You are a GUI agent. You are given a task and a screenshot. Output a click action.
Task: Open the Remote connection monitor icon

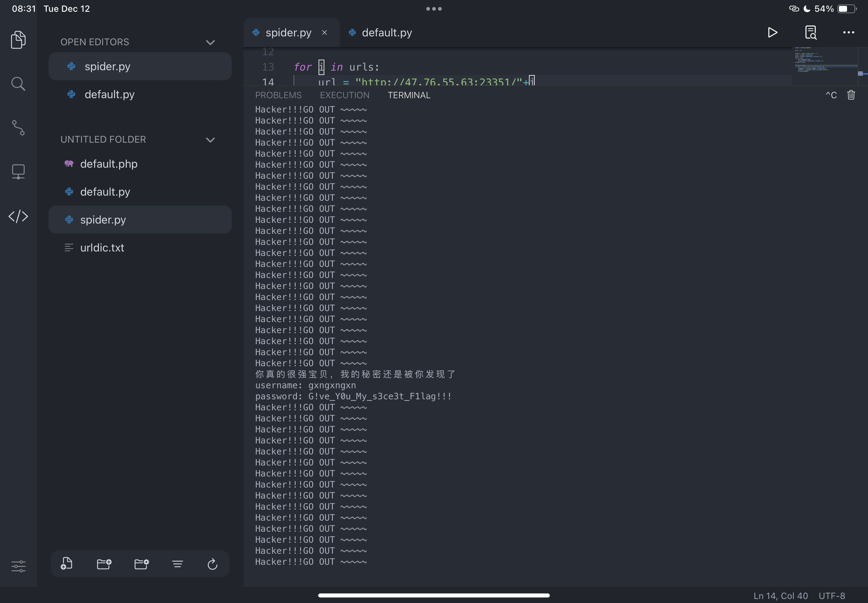coord(18,172)
